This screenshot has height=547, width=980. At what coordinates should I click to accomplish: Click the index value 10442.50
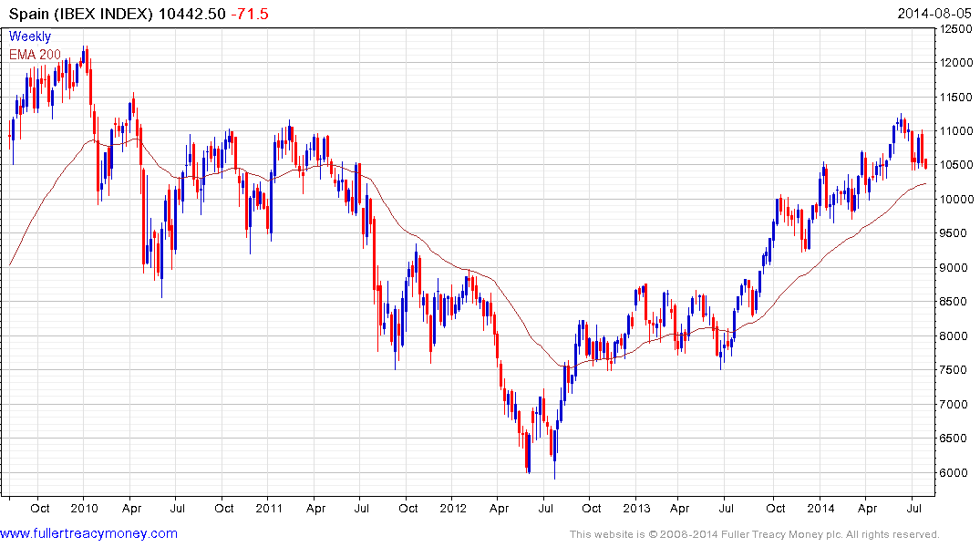pos(191,14)
